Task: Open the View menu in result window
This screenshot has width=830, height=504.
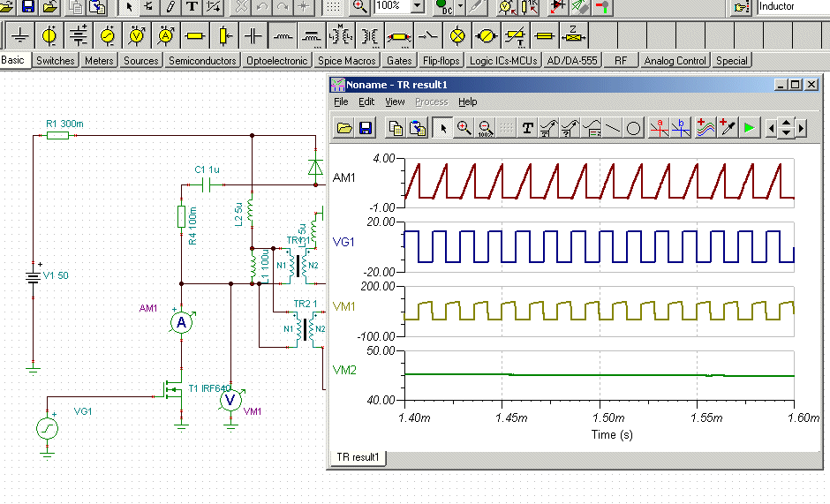Action: pos(395,102)
